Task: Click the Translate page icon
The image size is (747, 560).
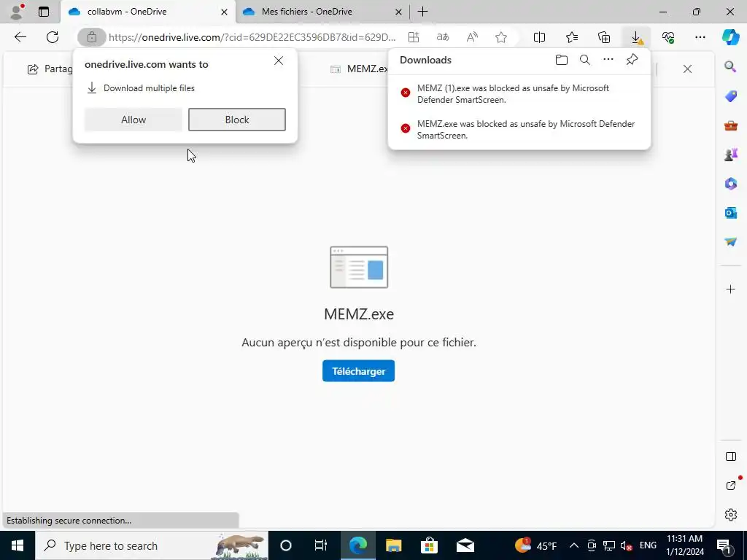Action: pyautogui.click(x=443, y=37)
